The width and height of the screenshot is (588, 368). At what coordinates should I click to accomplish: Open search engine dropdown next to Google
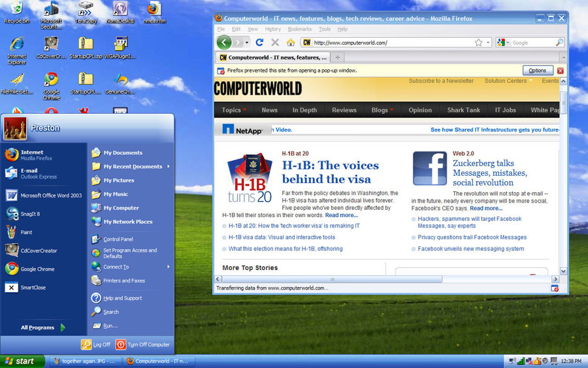[x=502, y=42]
